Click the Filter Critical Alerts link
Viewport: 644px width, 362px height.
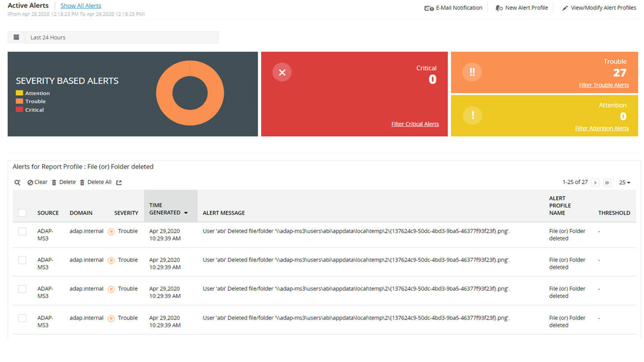[x=415, y=124]
